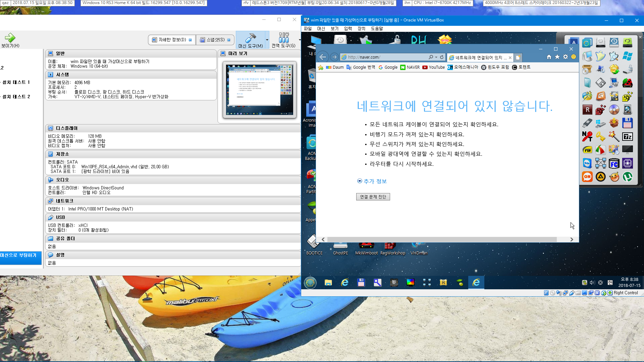
Task: Open the purple CPU chip icon
Action: tap(627, 163)
